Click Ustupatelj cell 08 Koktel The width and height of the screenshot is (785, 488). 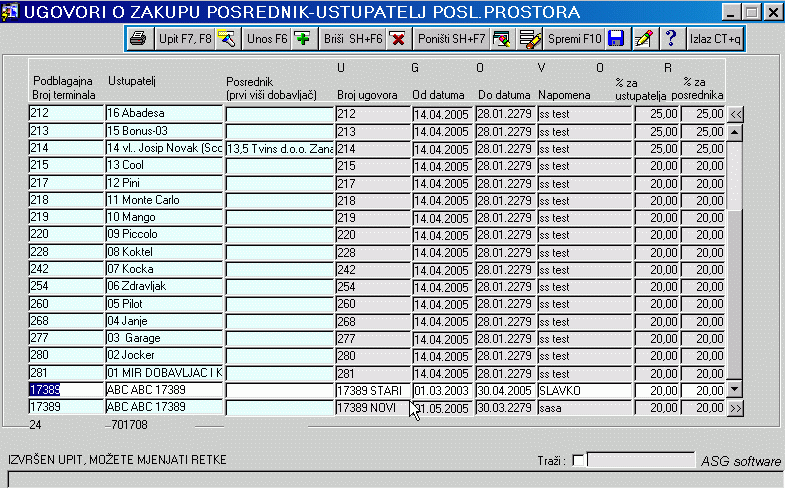(x=164, y=252)
